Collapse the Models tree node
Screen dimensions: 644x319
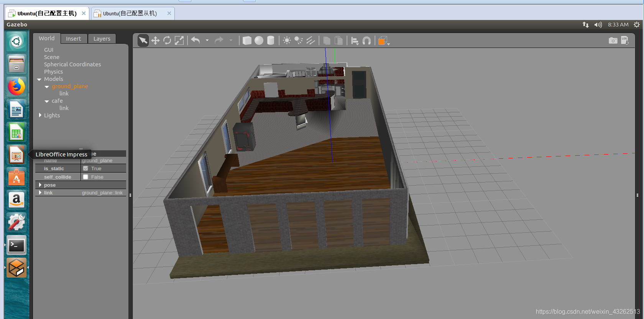click(x=39, y=79)
